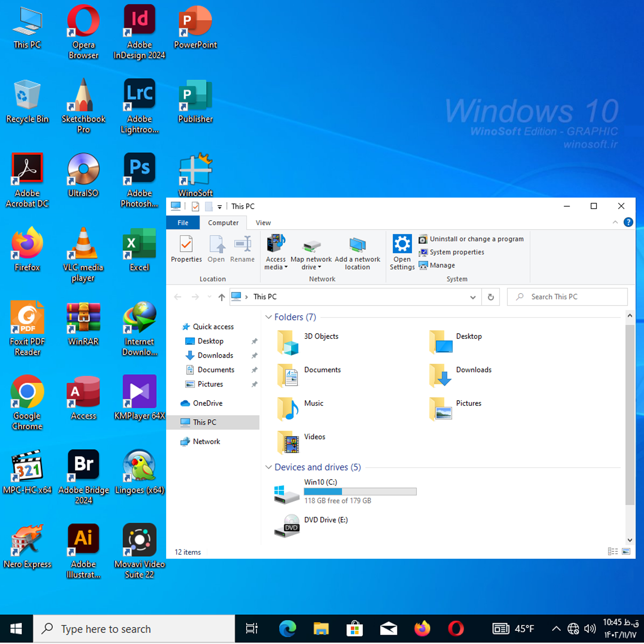644x644 pixels.
Task: Switch to large icons view button
Action: pyautogui.click(x=626, y=551)
